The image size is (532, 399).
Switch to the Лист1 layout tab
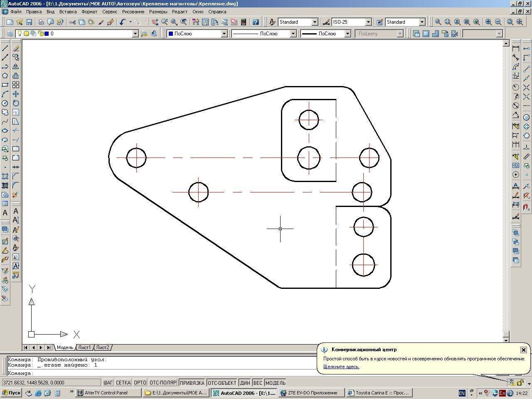84,347
